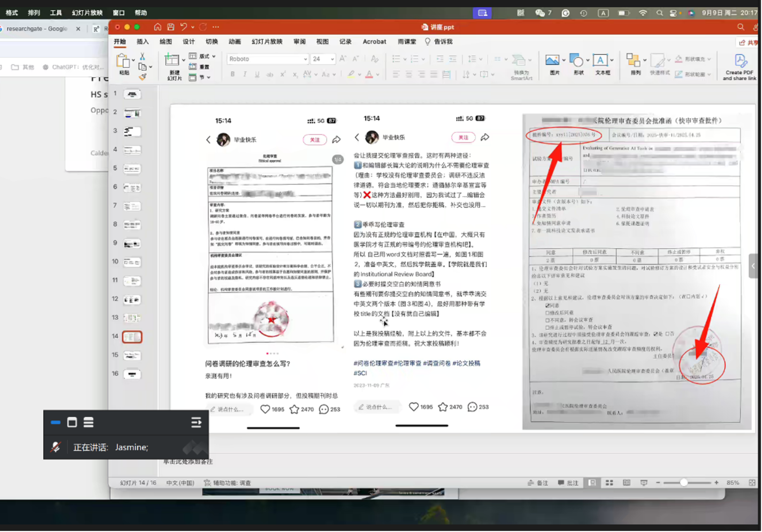Click the Undo arrow icon

[x=183, y=27]
